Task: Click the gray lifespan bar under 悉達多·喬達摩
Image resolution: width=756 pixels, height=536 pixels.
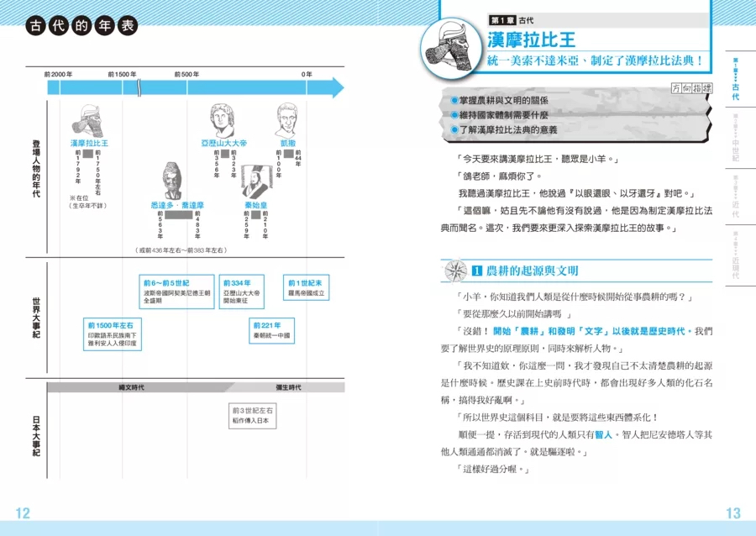Action: click(x=178, y=214)
